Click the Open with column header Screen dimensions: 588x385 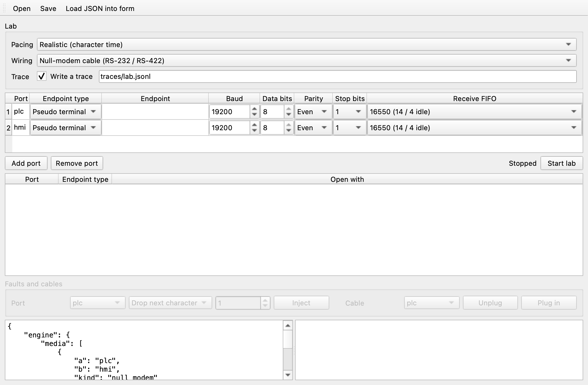(347, 179)
